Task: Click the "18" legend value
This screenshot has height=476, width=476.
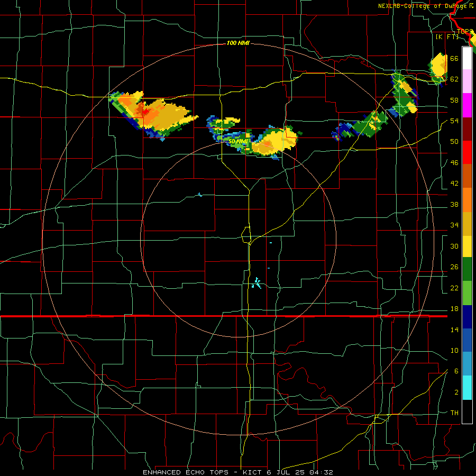Action: click(454, 309)
